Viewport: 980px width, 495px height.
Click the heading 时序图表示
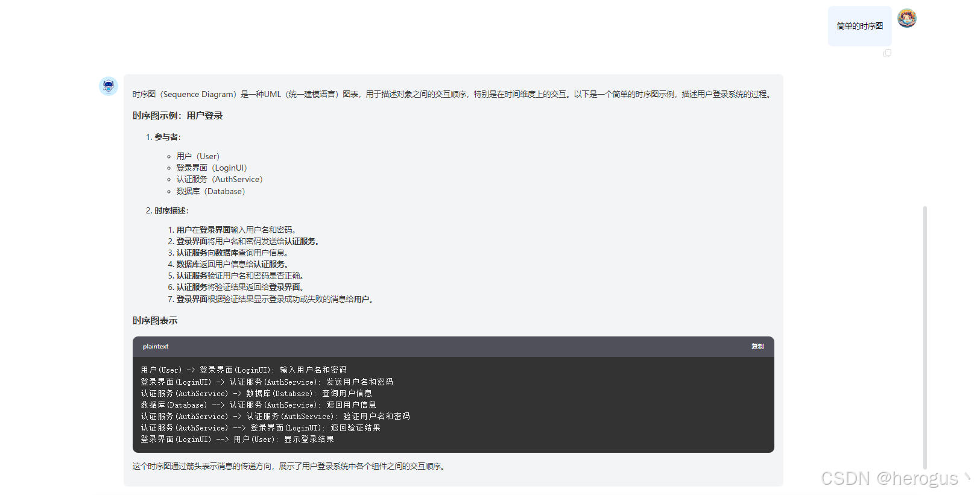coord(155,321)
